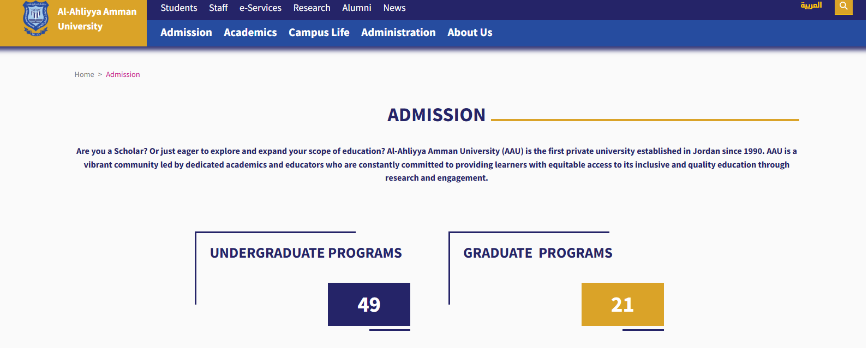Open the Graduate Programs card heading
Screen dimensions: 868x351
coord(537,253)
